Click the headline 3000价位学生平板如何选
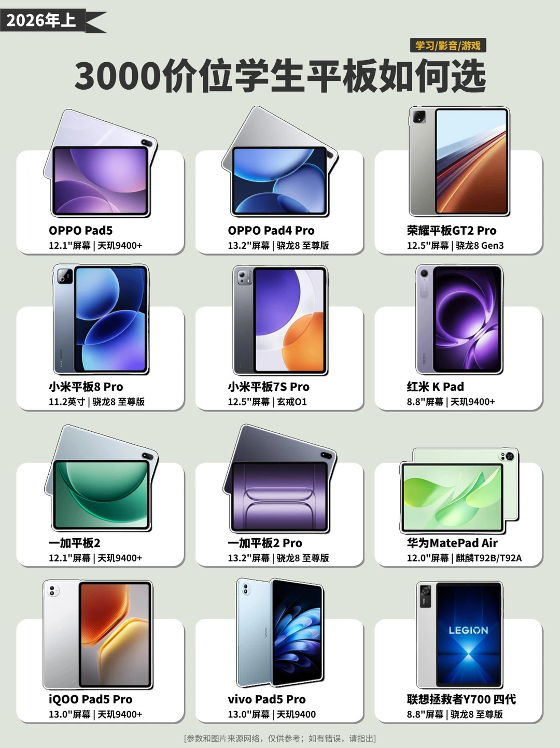 280,76
